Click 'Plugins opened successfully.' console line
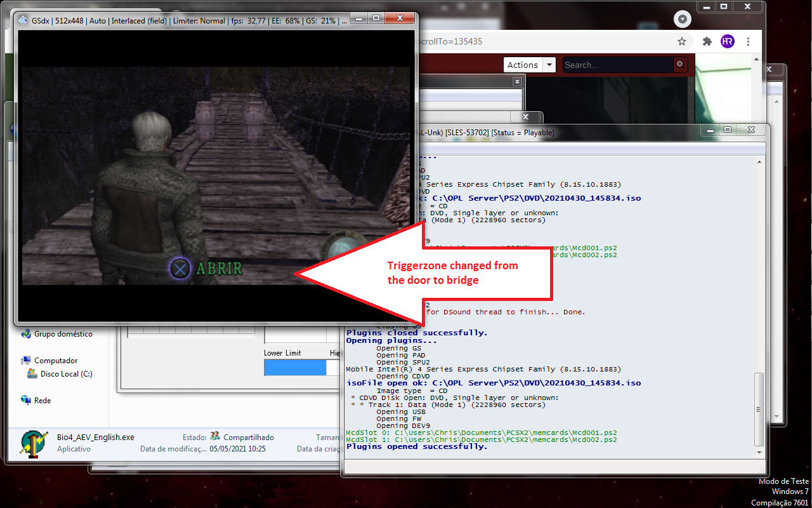This screenshot has height=508, width=812. coord(417,446)
